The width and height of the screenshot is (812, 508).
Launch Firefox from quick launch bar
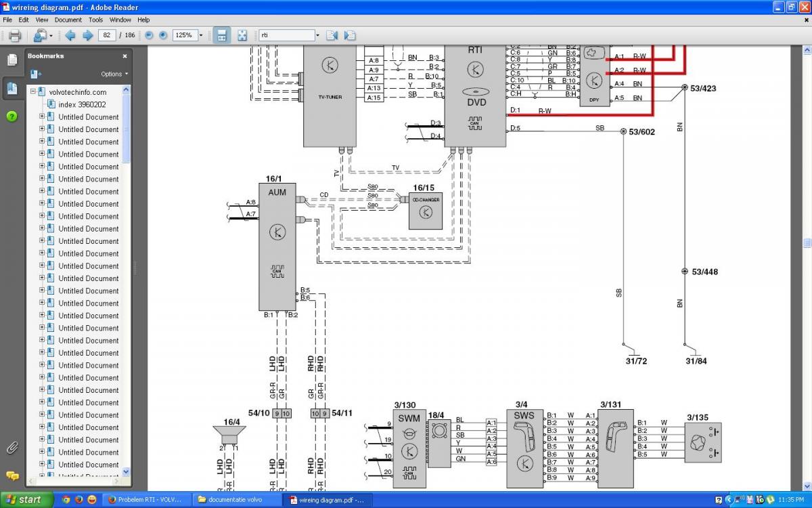click(78, 500)
